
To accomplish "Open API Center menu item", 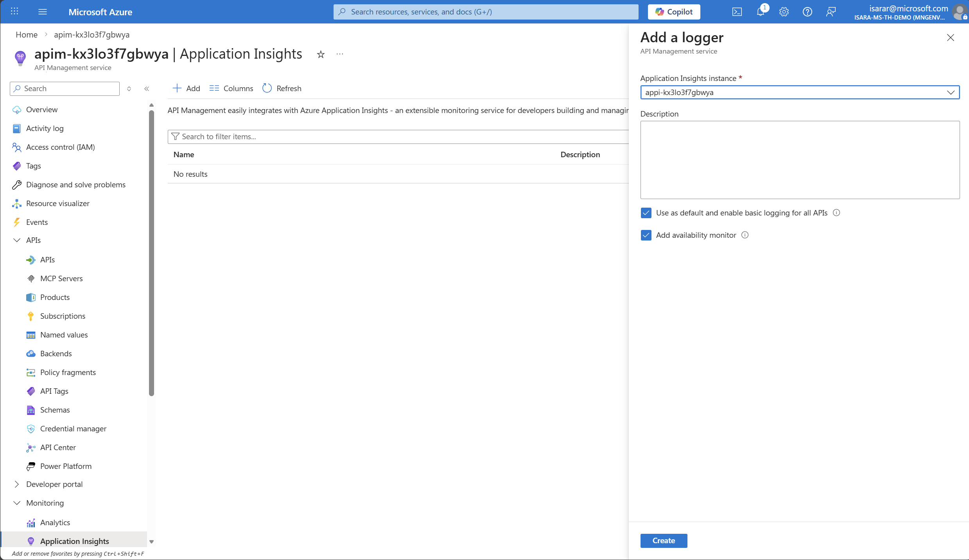I will [58, 447].
